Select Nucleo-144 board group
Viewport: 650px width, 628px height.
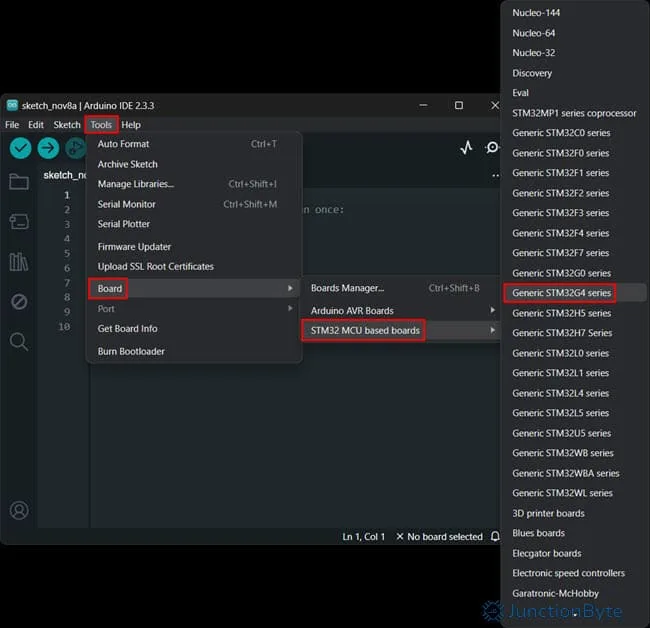(575, 13)
